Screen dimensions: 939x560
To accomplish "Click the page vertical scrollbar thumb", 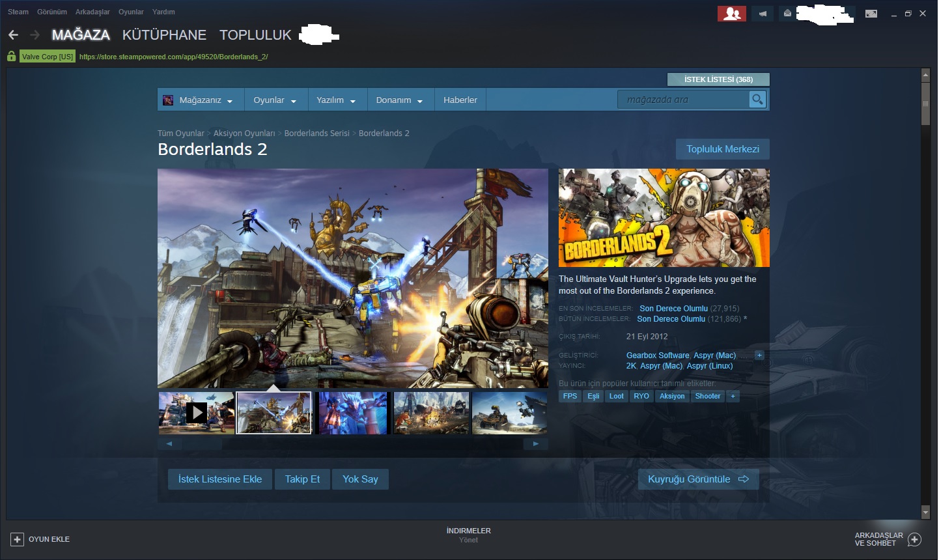I will tap(925, 104).
